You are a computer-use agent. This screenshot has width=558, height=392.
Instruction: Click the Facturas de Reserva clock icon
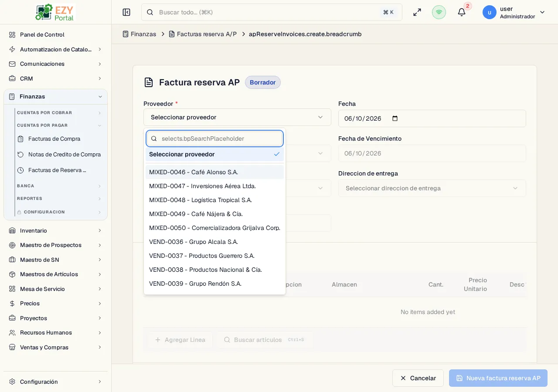(20, 170)
